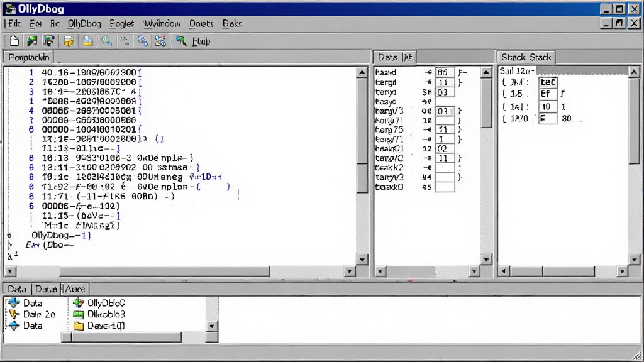Open the Foglet menu
The width and height of the screenshot is (644, 362).
click(121, 24)
